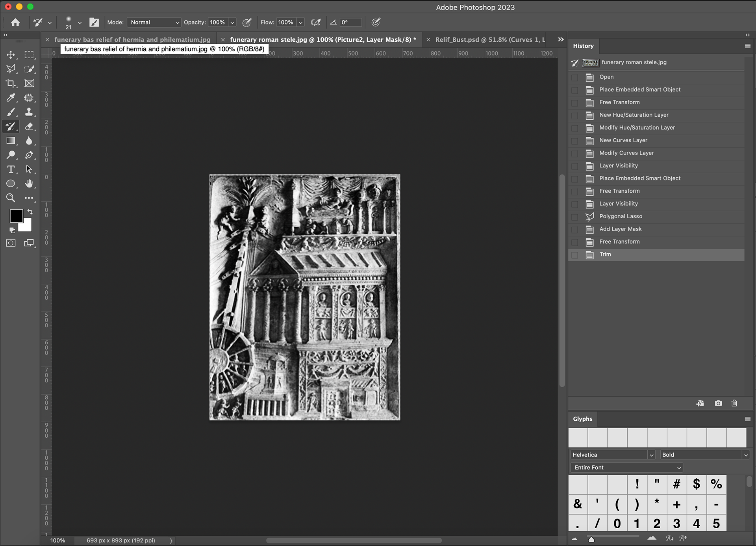
Task: Set history brush source at Open state
Action: (x=574, y=78)
